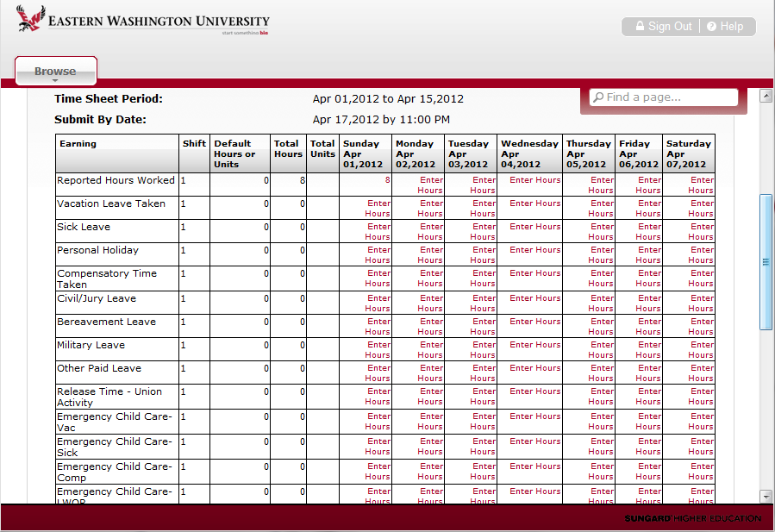
Task: Click Enter Hours for Vacation Leave Taken on Tuesday
Action: (x=483, y=208)
